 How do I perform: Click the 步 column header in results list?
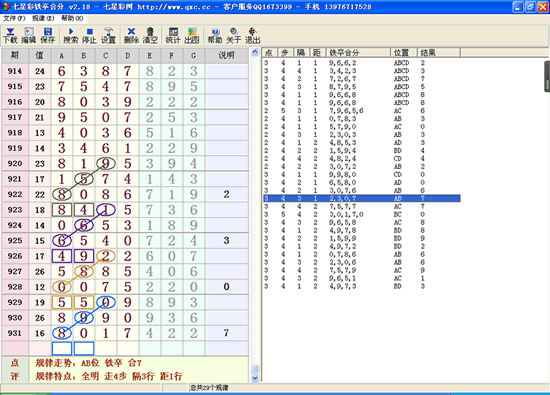[x=285, y=53]
